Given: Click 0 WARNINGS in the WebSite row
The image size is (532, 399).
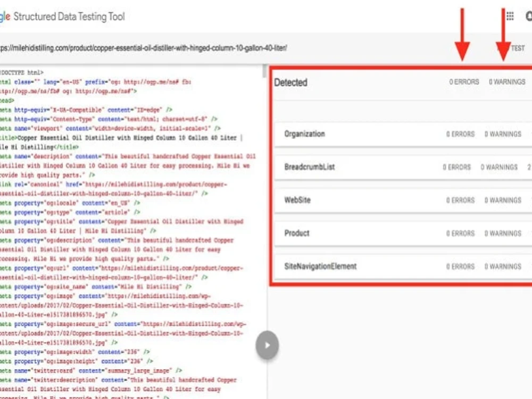Looking at the screenshot, I should (503, 200).
